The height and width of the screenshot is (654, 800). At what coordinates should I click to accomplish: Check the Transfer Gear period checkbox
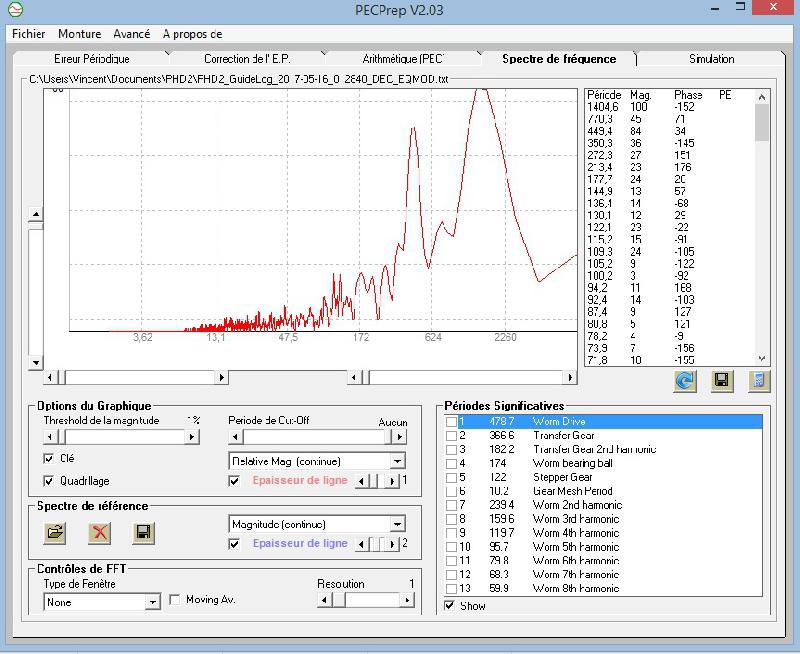point(451,436)
